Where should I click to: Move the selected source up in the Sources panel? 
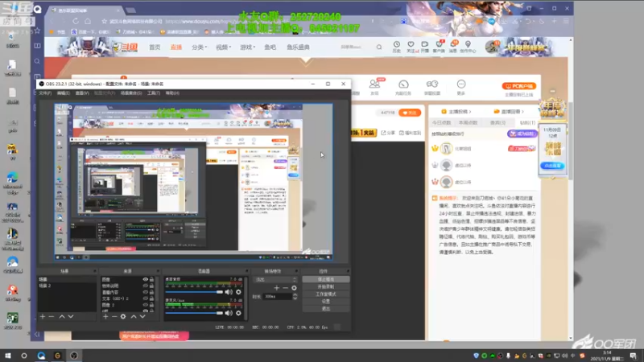pyautogui.click(x=134, y=317)
